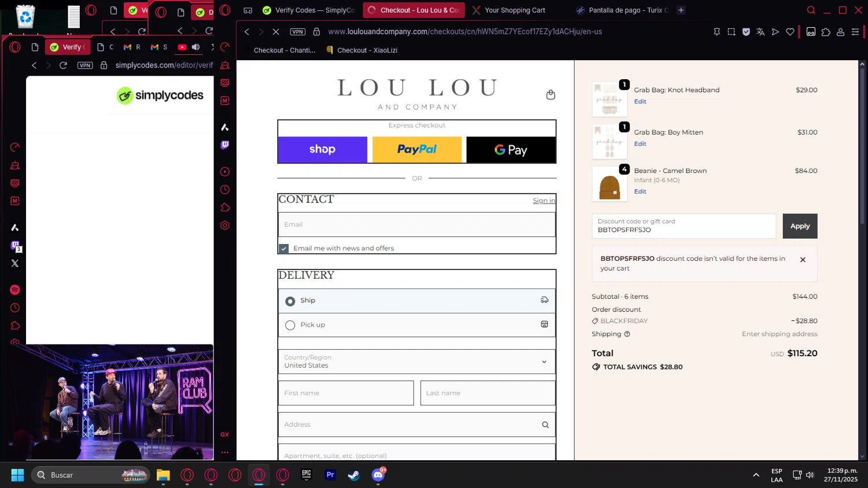Mute the YouTube tab speaker icon

point(196,47)
